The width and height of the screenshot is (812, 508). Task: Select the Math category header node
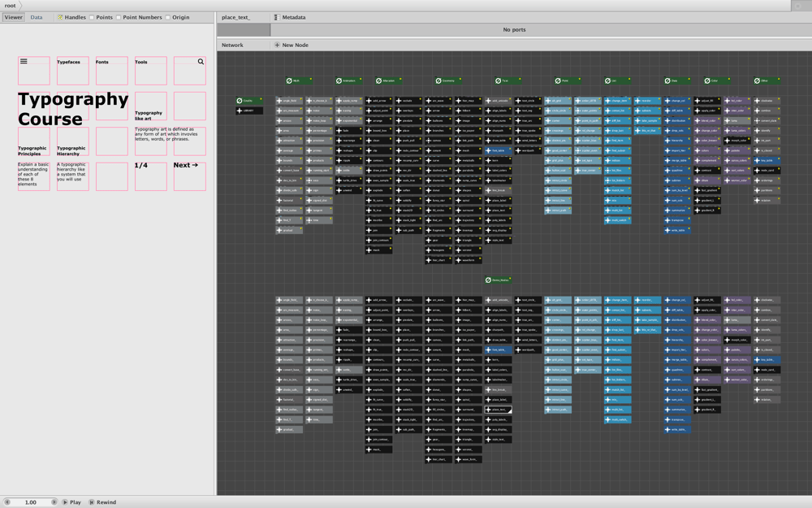tap(299, 80)
